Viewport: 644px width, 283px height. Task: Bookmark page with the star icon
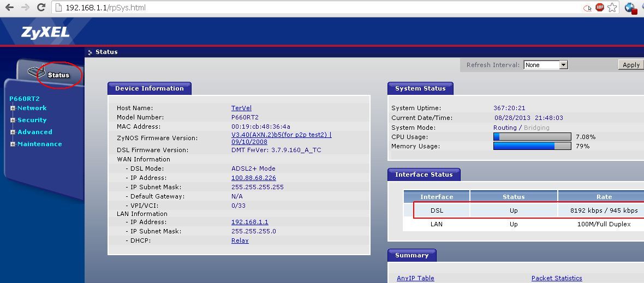tap(613, 8)
